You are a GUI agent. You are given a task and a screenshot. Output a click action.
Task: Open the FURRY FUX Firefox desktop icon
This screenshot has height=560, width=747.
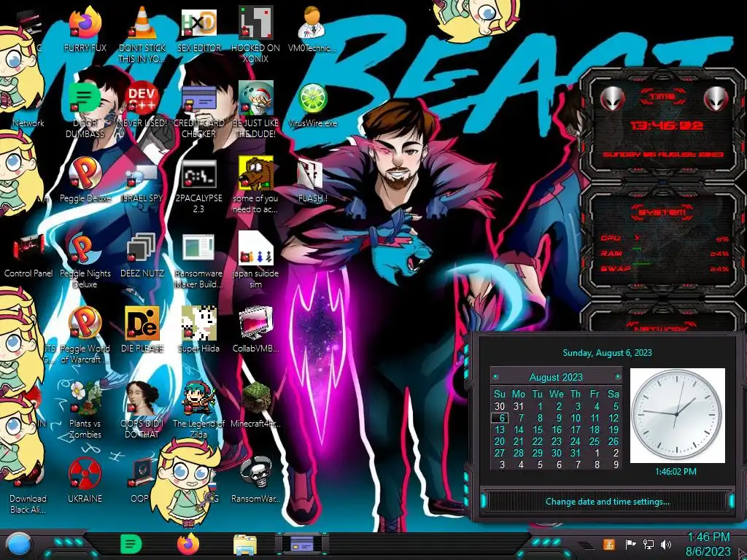click(85, 24)
